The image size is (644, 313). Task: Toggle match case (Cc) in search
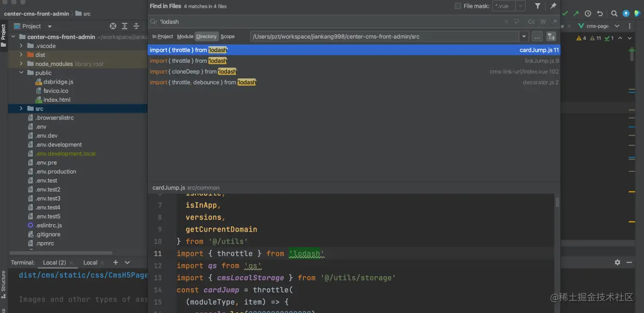pyautogui.click(x=531, y=22)
